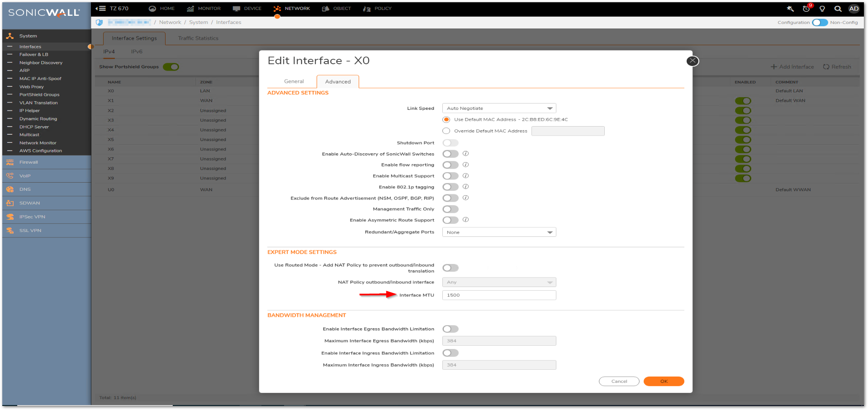Click info icon next to Asymmetric Route Support
The height and width of the screenshot is (410, 868).
[465, 220]
